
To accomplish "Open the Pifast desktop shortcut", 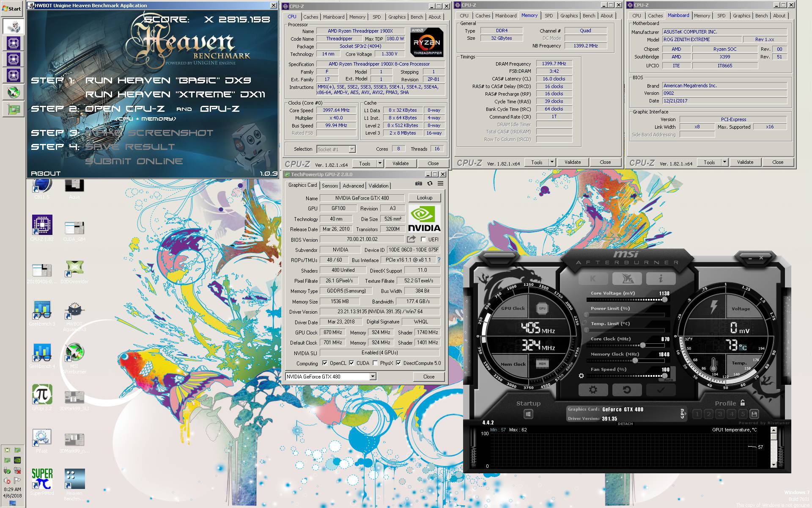I will (x=42, y=440).
